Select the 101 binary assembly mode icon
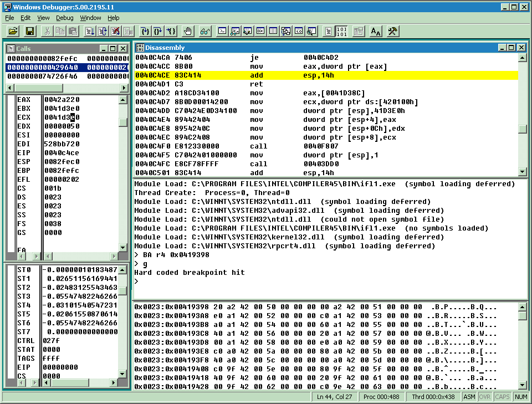The width and height of the screenshot is (532, 404). [x=341, y=32]
